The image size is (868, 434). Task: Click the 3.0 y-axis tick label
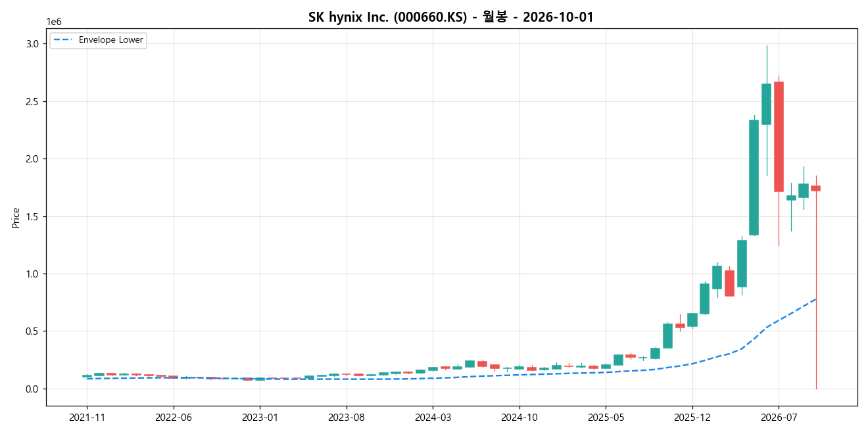click(x=33, y=43)
